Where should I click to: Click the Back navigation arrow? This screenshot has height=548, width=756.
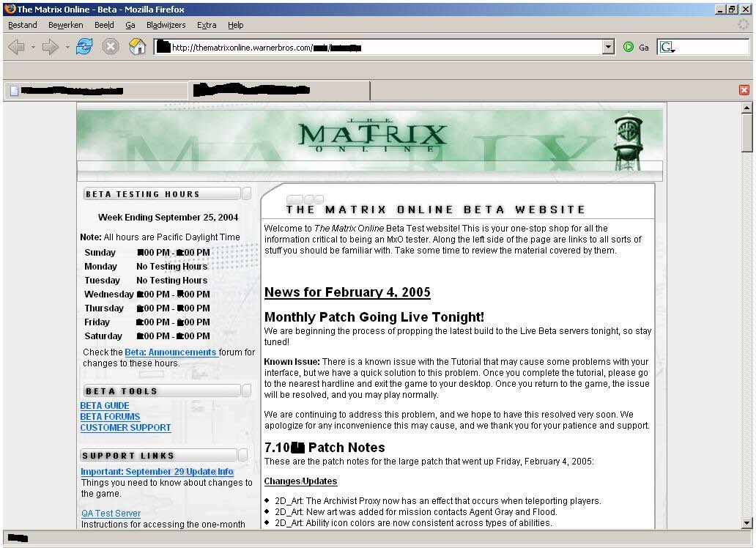(x=16, y=47)
